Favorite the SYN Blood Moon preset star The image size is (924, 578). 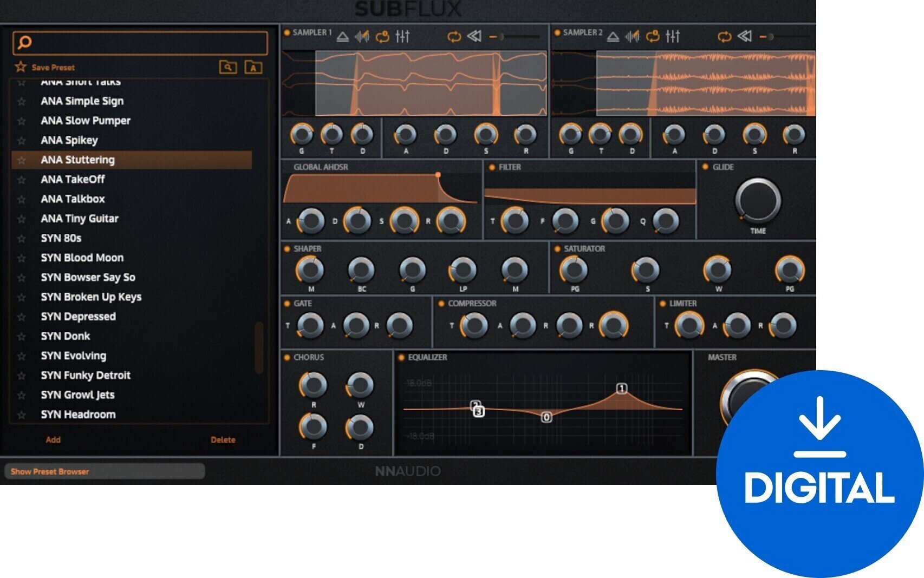22,258
